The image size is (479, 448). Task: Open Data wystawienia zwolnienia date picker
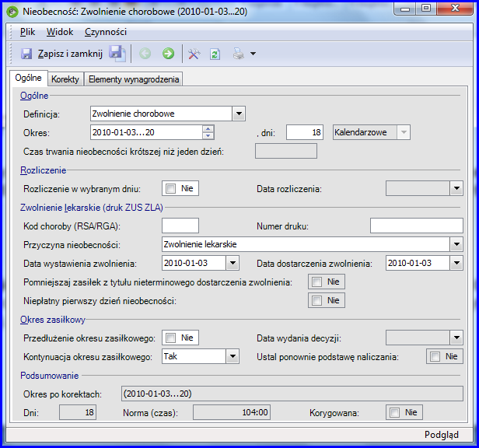(233, 263)
